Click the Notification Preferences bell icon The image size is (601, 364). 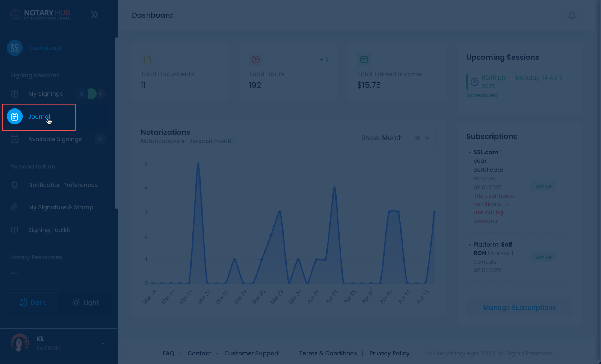15,185
